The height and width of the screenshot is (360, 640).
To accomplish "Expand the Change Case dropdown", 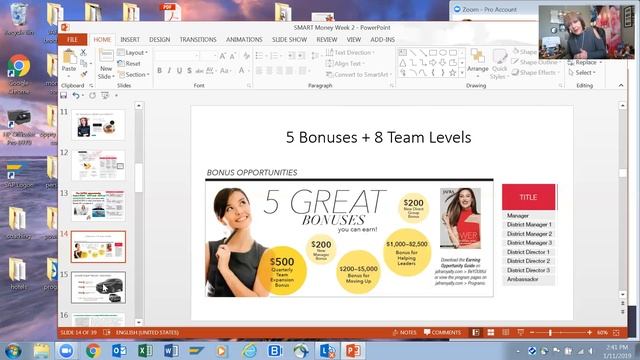I will pyautogui.click(x=225, y=71).
